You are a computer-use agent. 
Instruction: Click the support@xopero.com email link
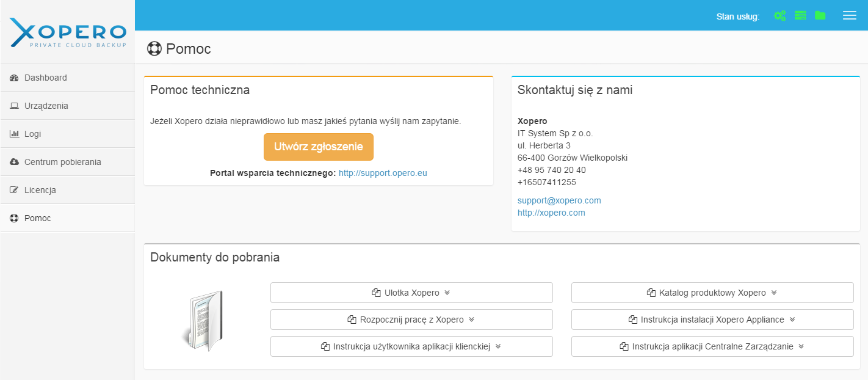coord(559,200)
